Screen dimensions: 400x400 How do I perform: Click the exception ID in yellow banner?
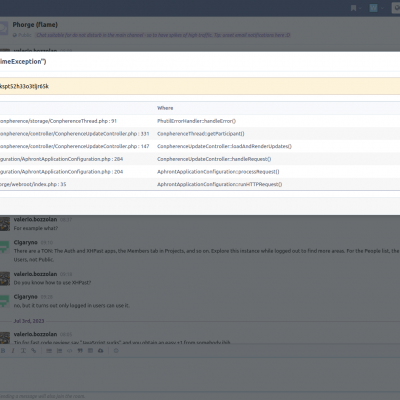pos(24,86)
